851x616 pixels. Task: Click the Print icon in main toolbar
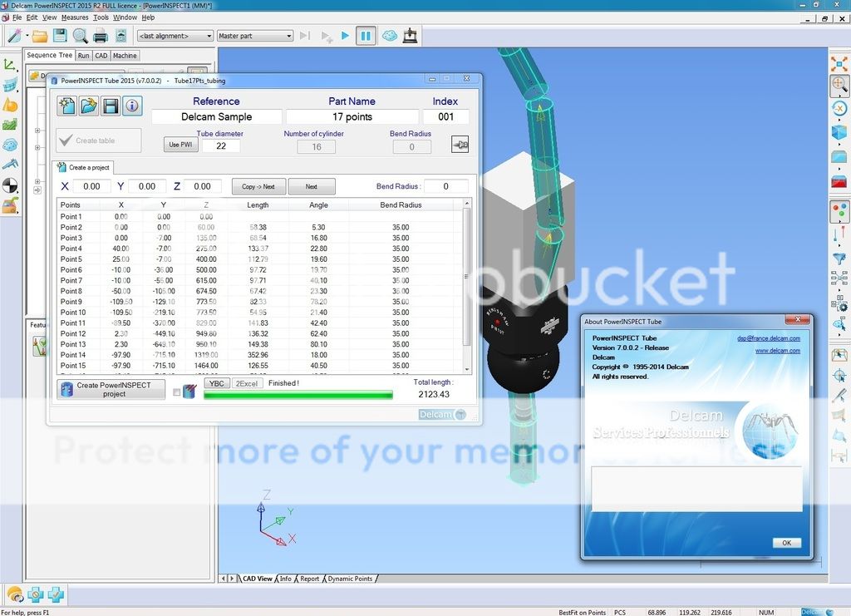pos(101,36)
